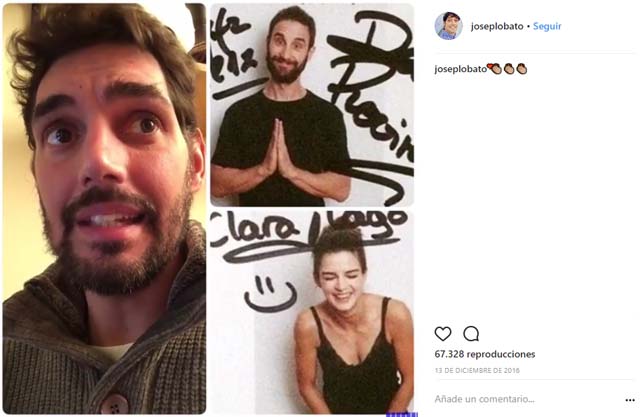Click the smiley face drawing on photo
Screen dimensions: 640x417
(270, 294)
